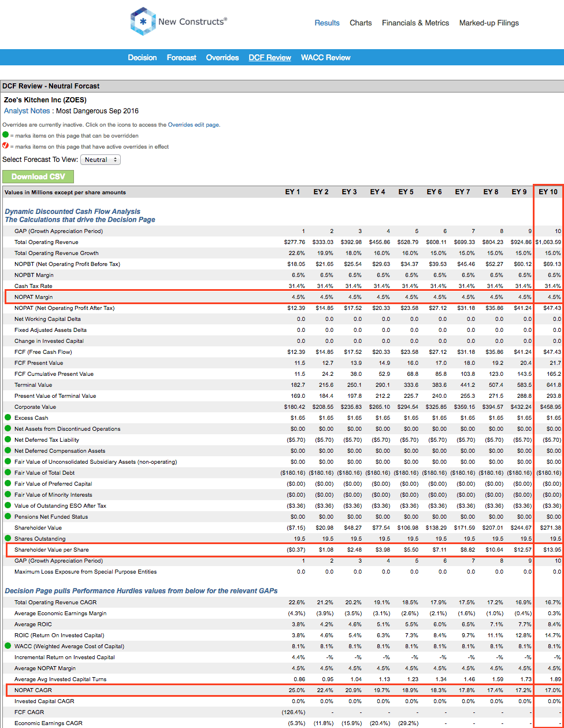Click the NOPAT Margin row label
Screen dimensions: 564x728
tap(33, 297)
